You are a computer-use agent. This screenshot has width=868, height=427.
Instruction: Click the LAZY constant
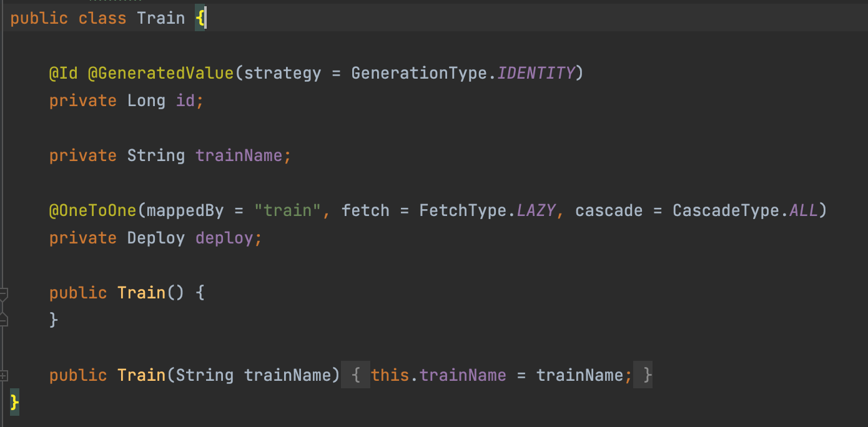[536, 210]
